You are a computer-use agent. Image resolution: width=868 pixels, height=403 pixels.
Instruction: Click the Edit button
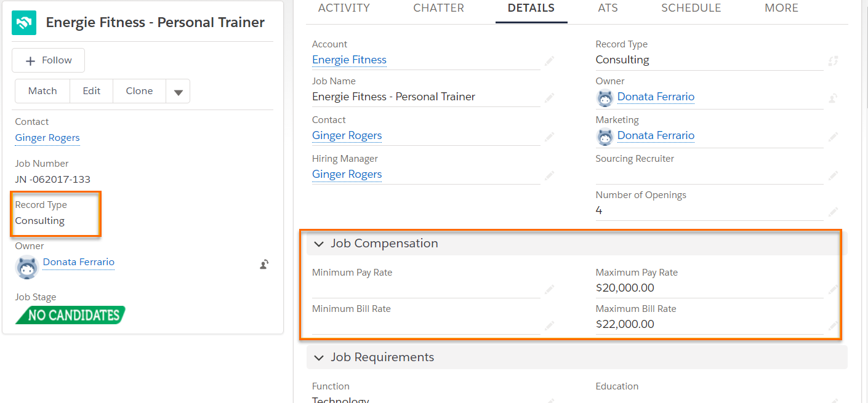coord(92,91)
